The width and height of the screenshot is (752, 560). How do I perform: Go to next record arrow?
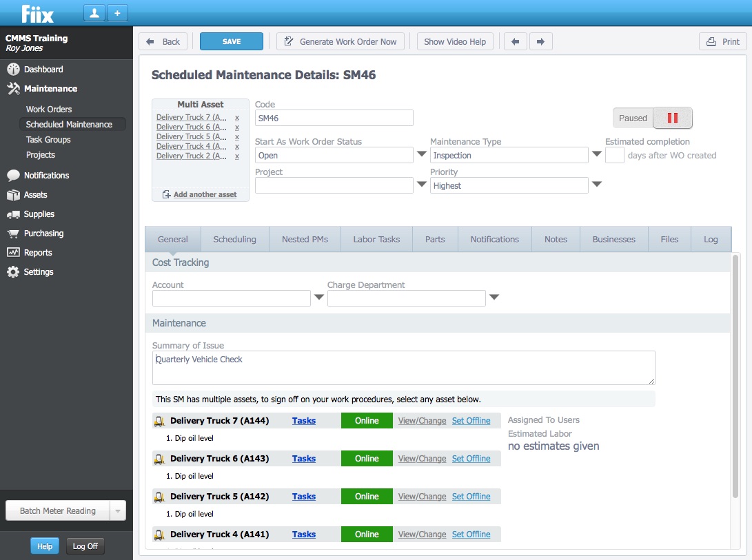[x=540, y=42]
